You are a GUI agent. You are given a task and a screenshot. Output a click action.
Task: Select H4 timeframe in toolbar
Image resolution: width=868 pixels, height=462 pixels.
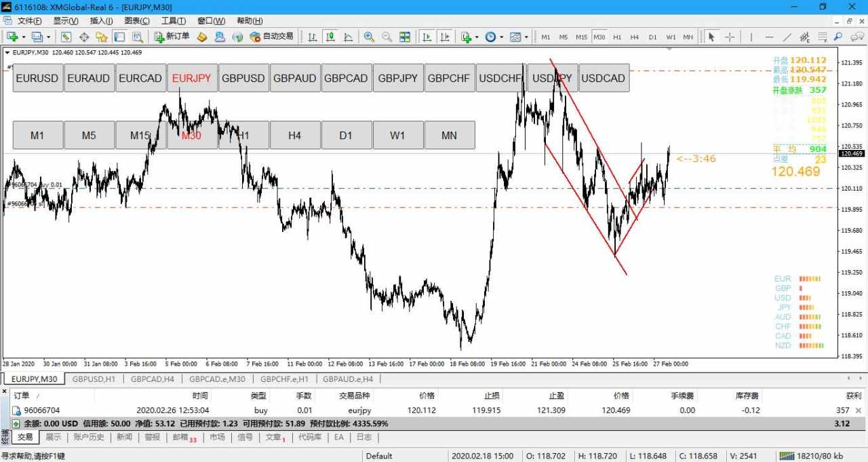pyautogui.click(x=635, y=37)
